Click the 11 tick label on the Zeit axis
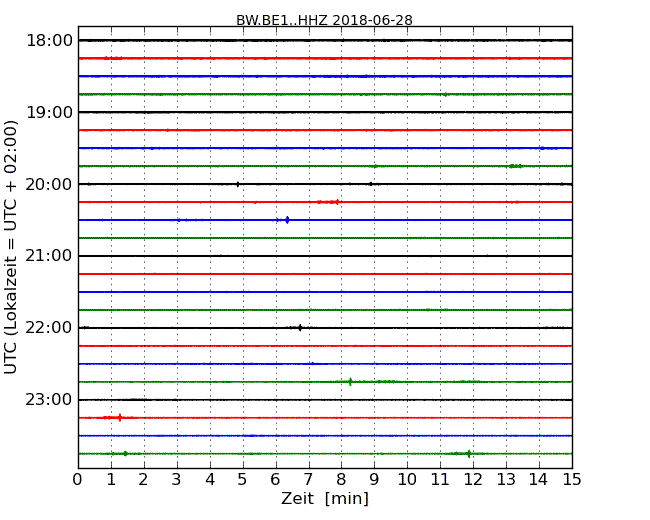 click(x=440, y=480)
